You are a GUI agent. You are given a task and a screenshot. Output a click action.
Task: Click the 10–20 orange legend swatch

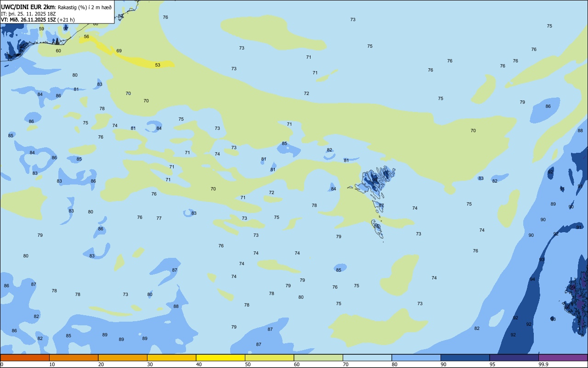tap(73, 357)
